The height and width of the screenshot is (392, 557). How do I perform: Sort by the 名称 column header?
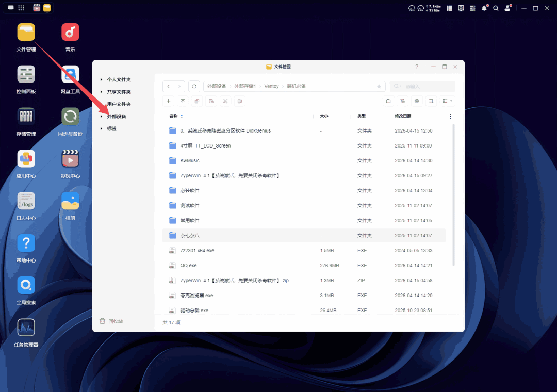(173, 116)
